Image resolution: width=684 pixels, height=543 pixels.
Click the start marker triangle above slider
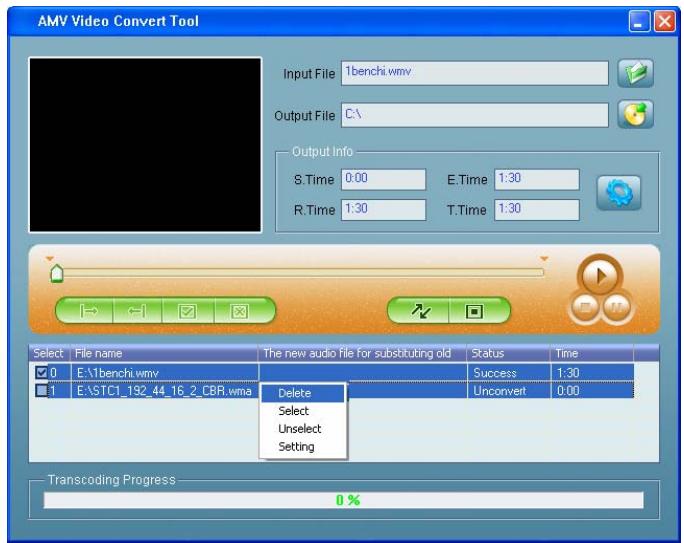coord(50,259)
